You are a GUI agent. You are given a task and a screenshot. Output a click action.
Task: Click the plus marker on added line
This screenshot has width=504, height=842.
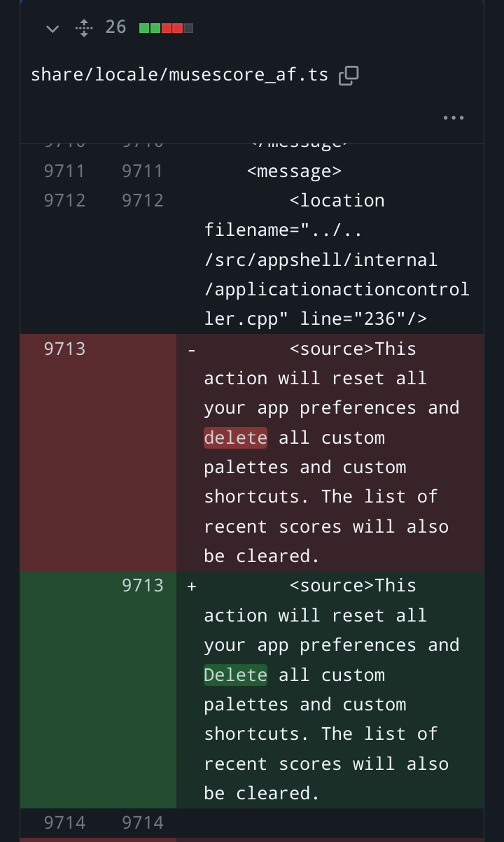click(192, 586)
